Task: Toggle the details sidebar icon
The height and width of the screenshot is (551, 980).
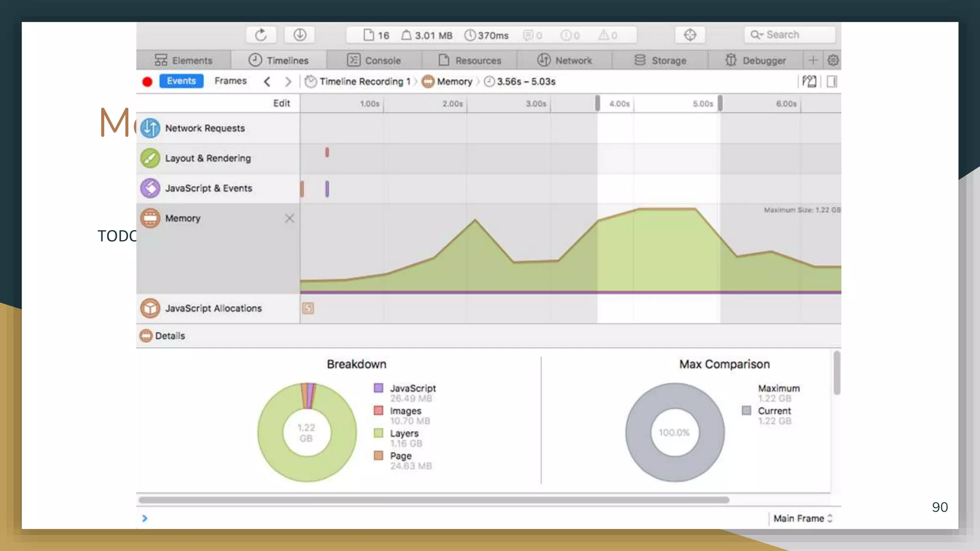Action: (832, 82)
